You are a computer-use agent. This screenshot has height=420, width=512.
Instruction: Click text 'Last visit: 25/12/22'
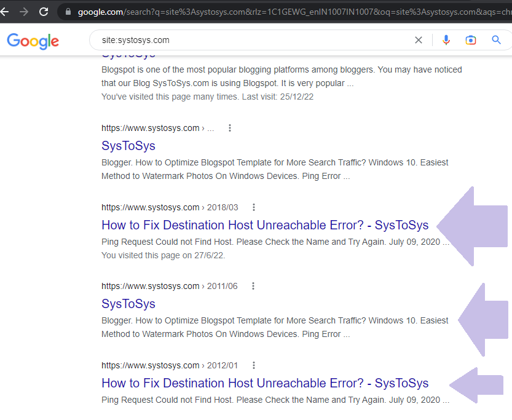[278, 97]
